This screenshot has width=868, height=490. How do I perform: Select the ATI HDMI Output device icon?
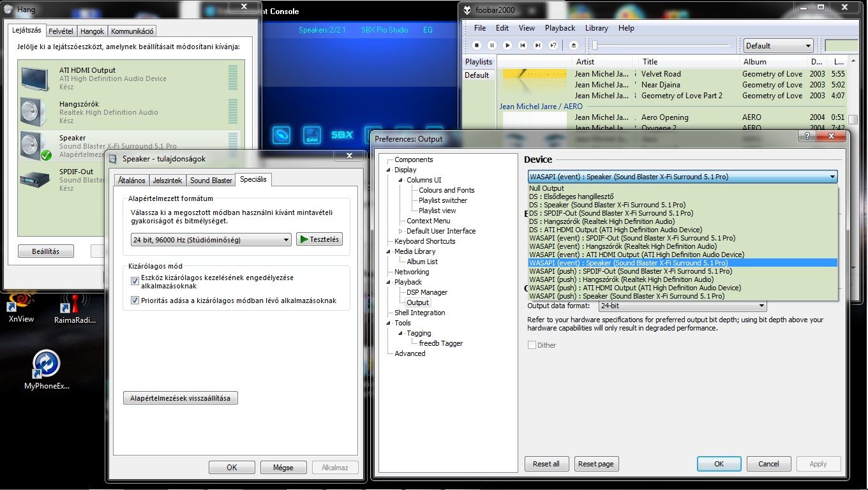click(33, 78)
